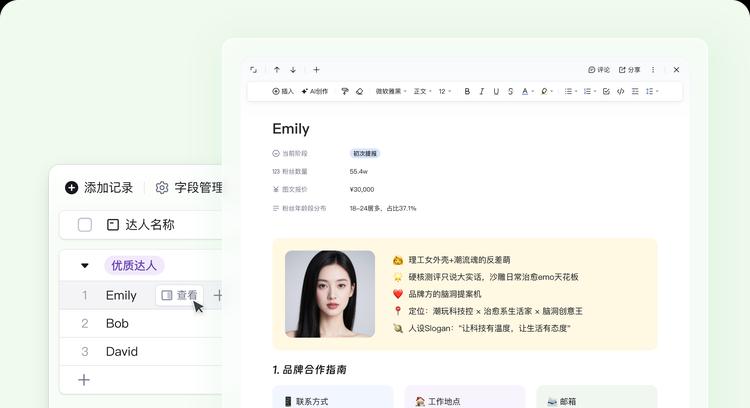The width and height of the screenshot is (750, 408).
Task: Click the 插入 insert button
Action: tap(283, 91)
